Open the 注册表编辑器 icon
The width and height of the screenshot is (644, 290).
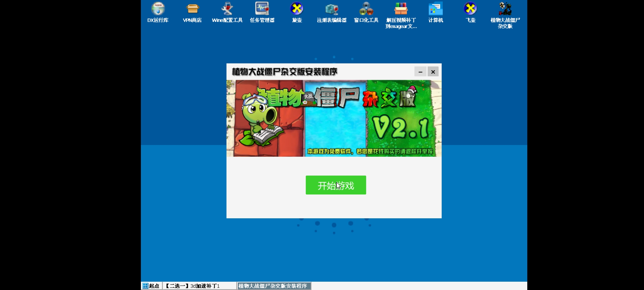[x=332, y=9]
